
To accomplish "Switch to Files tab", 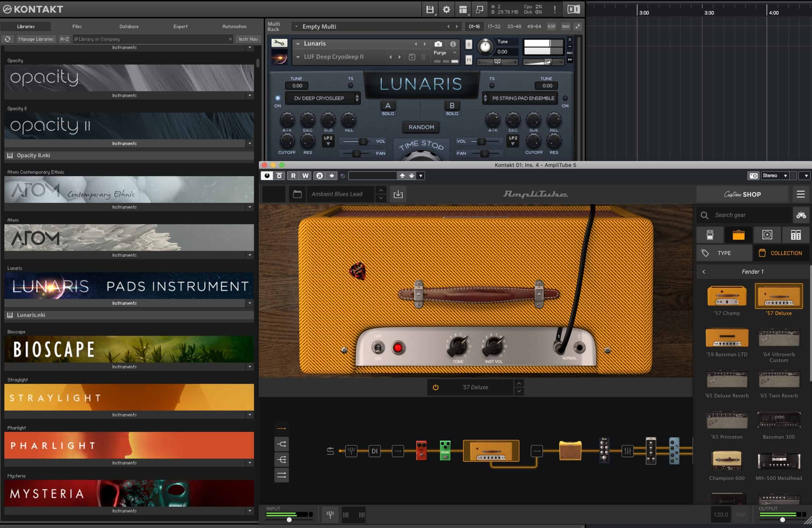I will coord(77,26).
